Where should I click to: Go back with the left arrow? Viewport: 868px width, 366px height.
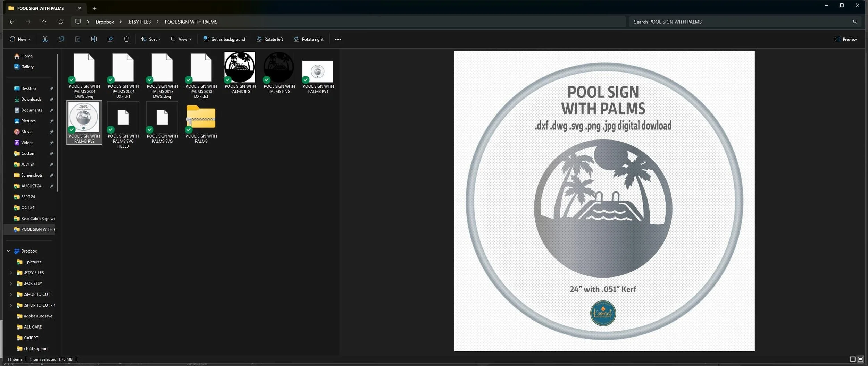point(12,22)
